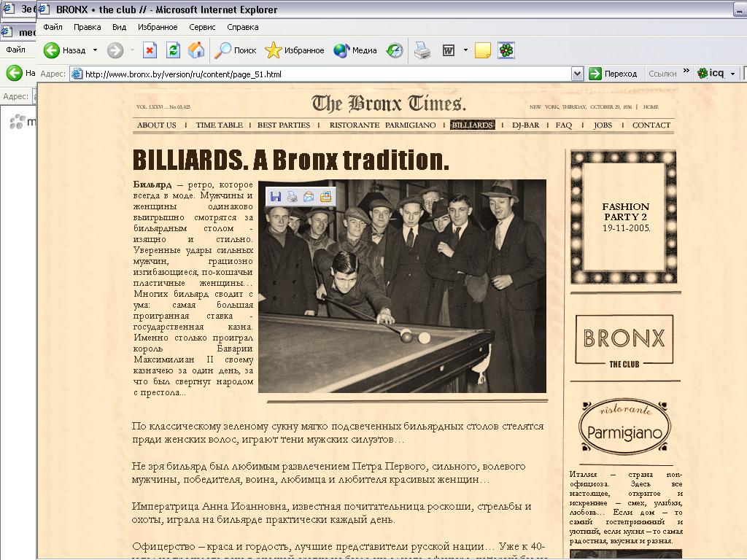The height and width of the screenshot is (560, 747).
Task: Open the Избранное menu
Action: point(158,27)
